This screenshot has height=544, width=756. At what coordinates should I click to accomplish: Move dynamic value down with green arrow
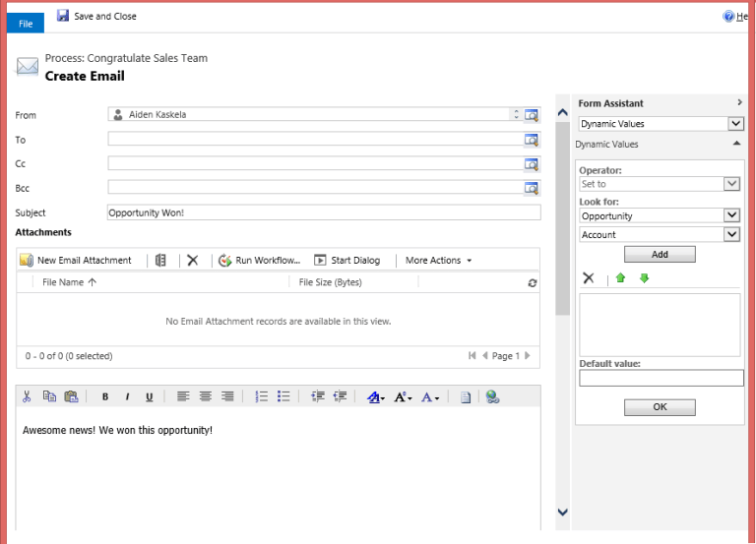point(644,278)
